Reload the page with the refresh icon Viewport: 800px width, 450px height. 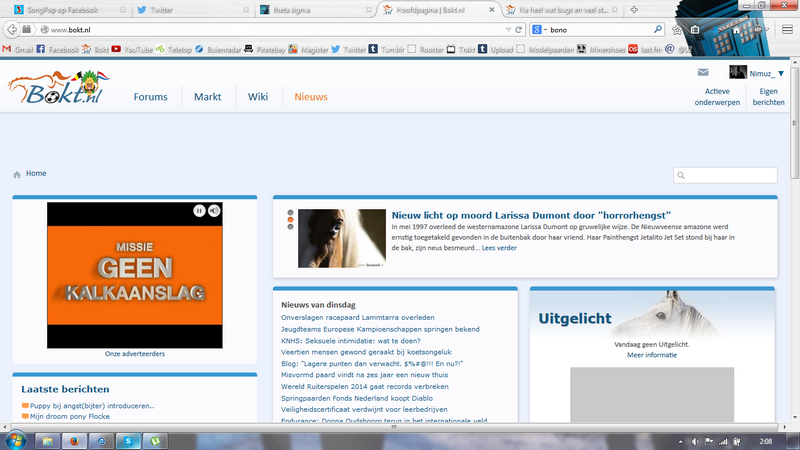click(x=518, y=30)
